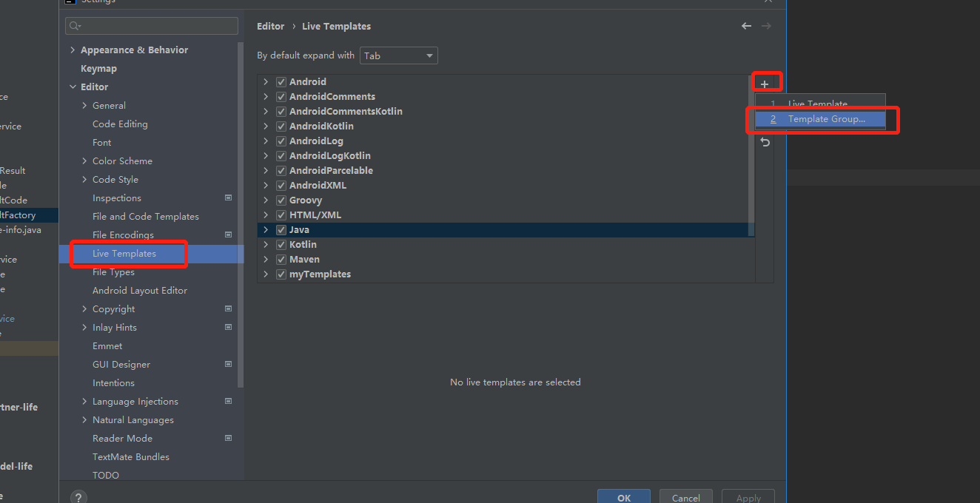Open Intentions settings
The width and height of the screenshot is (980, 503).
click(113, 382)
